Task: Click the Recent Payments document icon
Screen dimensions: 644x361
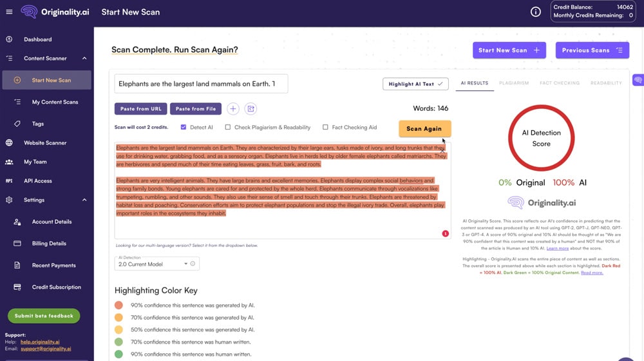Action: click(x=17, y=265)
